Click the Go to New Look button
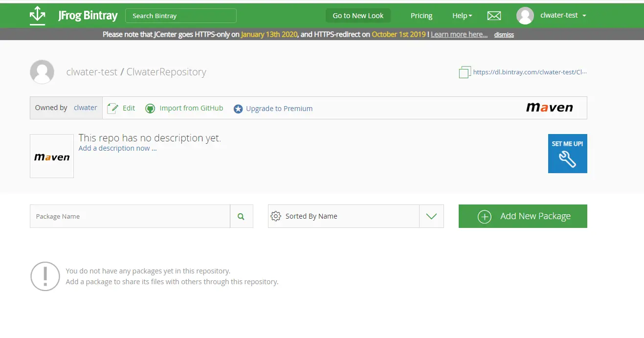This screenshot has height=338, width=644. click(358, 16)
